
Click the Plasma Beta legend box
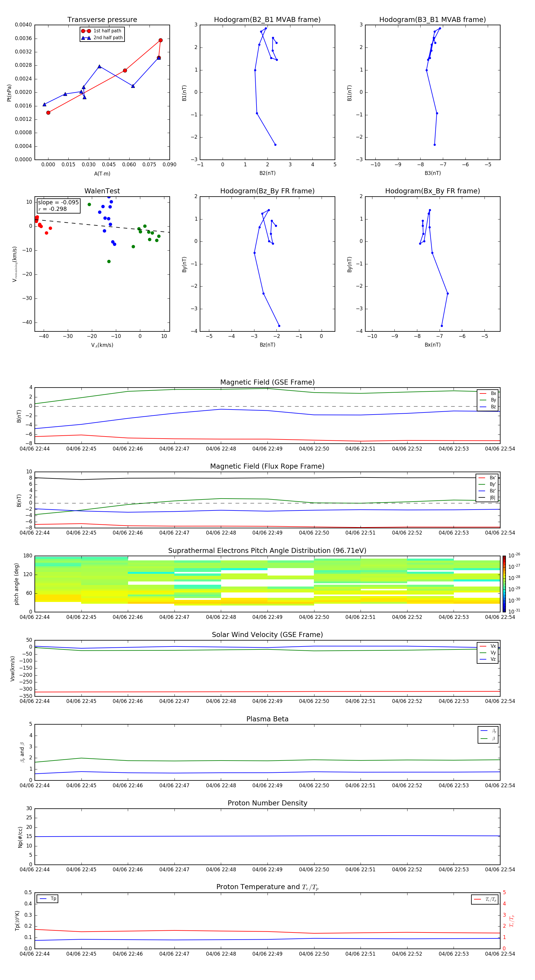click(488, 735)
